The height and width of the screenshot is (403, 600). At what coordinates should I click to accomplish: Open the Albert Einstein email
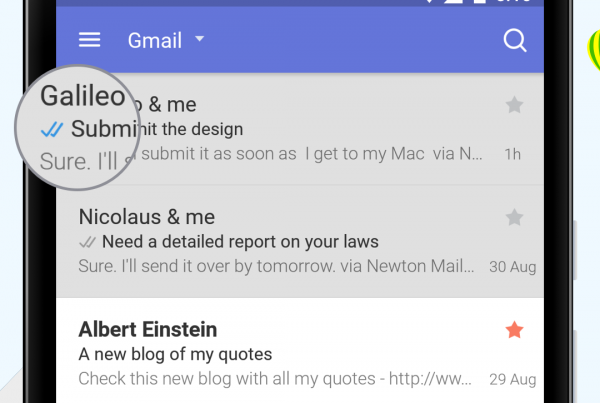point(300,350)
